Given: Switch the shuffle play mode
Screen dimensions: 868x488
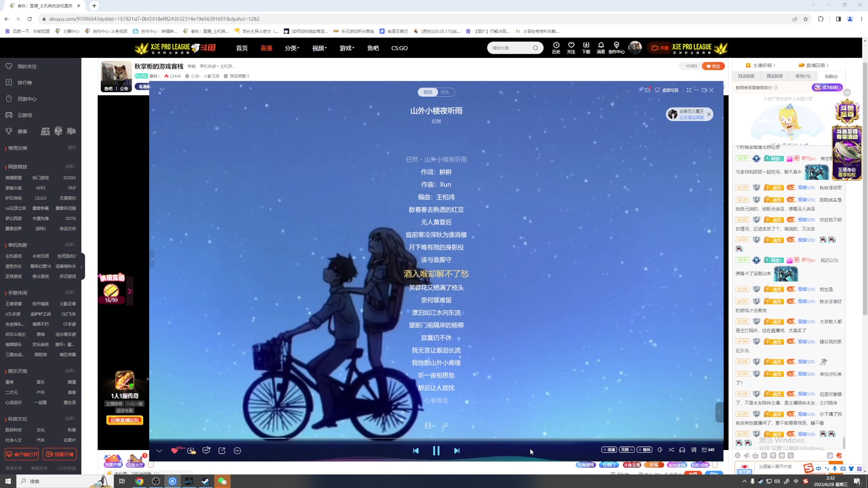Looking at the screenshot, I should coord(671,450).
